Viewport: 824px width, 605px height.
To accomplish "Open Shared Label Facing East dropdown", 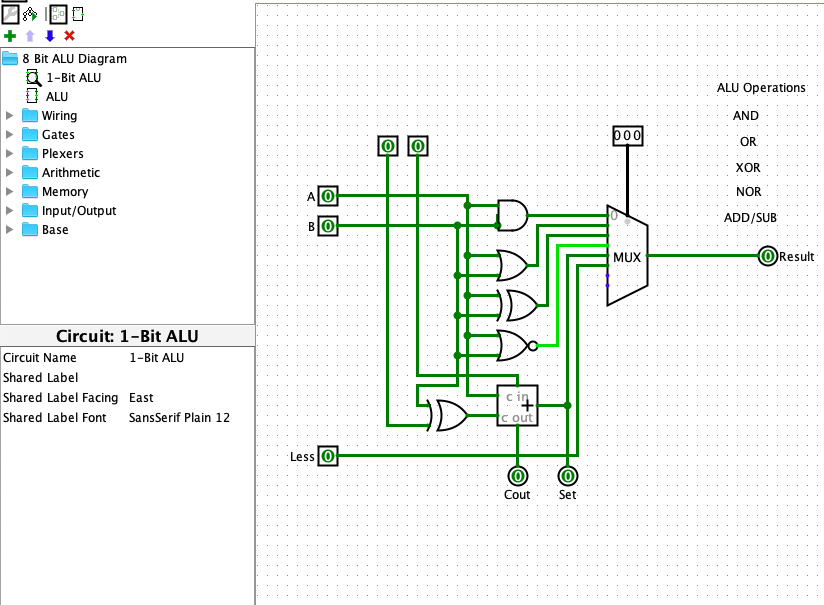I will click(x=191, y=397).
